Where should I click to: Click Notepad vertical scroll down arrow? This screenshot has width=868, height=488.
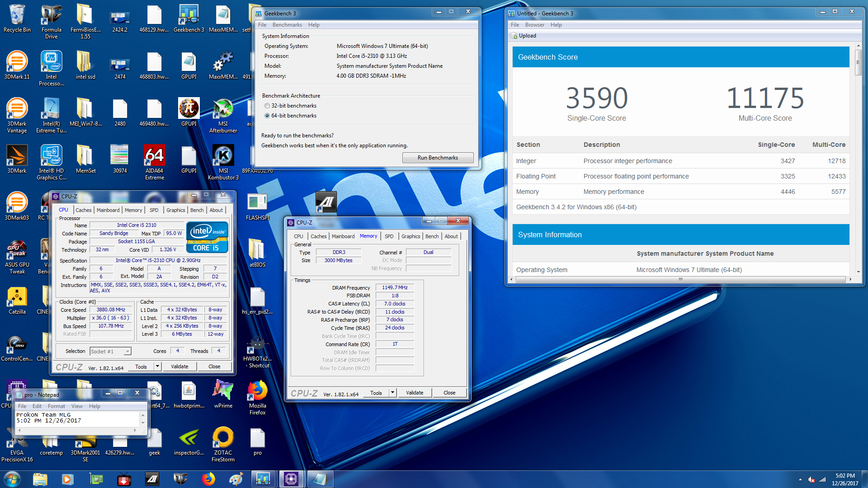pos(143,423)
